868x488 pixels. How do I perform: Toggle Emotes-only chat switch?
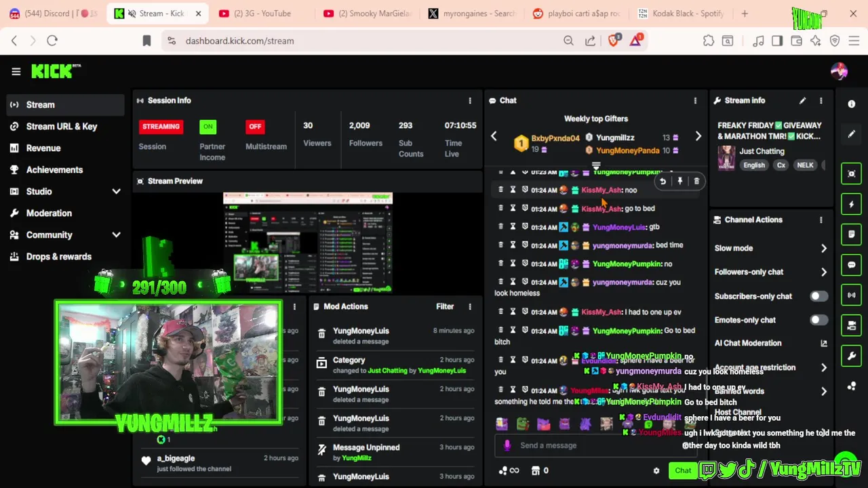click(x=818, y=320)
